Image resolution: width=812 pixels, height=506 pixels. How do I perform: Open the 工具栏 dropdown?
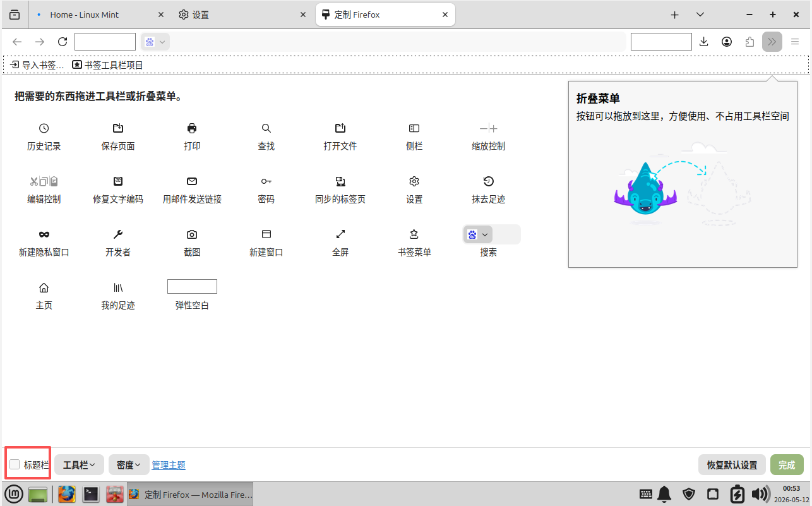tap(79, 465)
